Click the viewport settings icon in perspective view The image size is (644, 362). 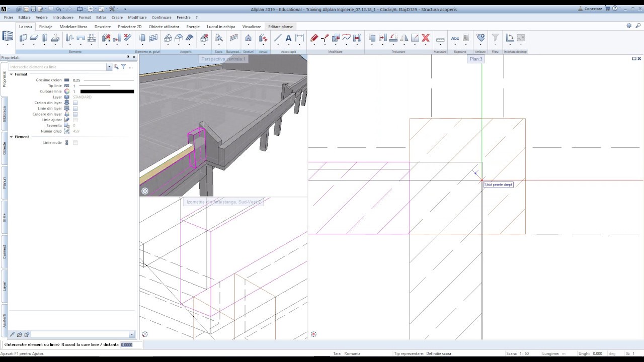[x=145, y=191]
